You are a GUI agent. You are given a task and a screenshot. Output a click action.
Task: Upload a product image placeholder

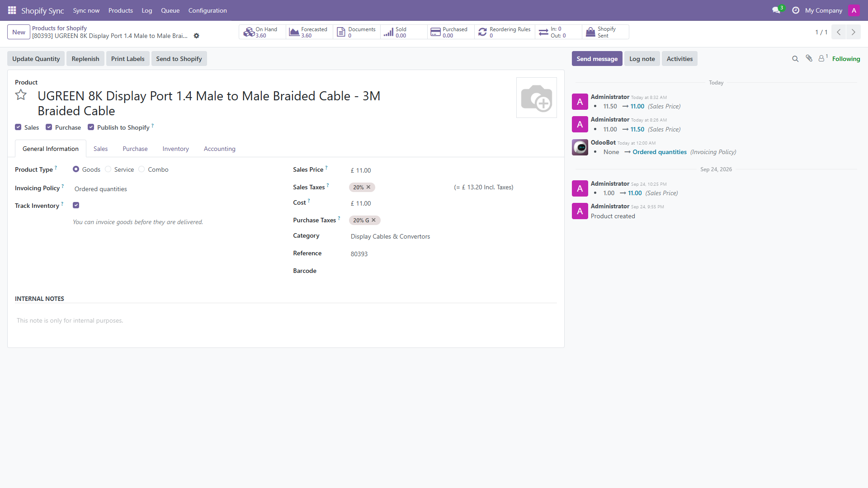coord(536,98)
